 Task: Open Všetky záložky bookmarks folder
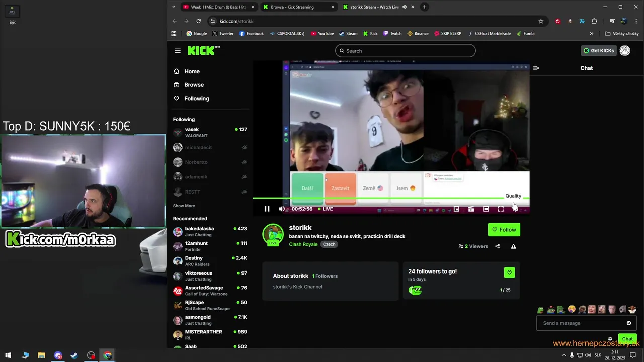tap(622, 34)
